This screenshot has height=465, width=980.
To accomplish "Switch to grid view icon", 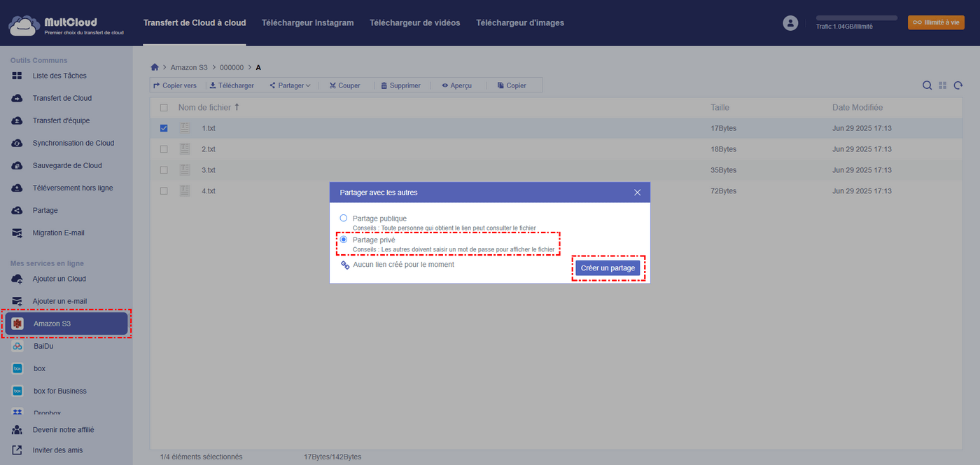I will 943,85.
